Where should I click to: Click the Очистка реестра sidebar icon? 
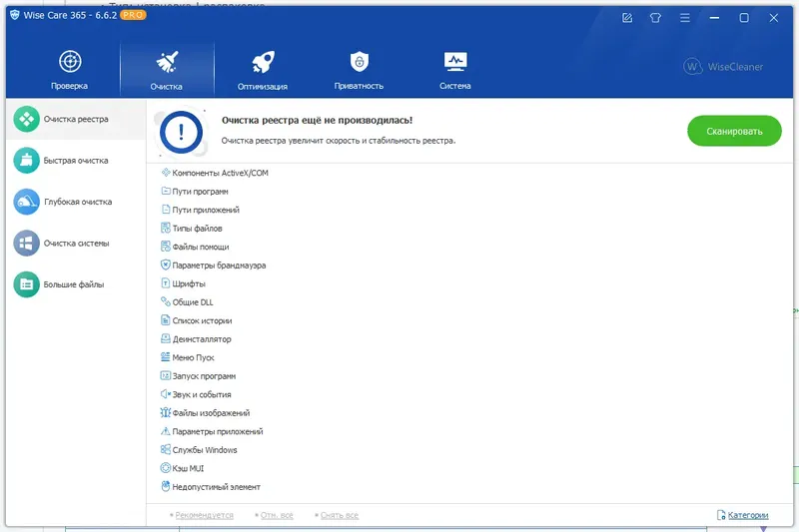[x=27, y=119]
